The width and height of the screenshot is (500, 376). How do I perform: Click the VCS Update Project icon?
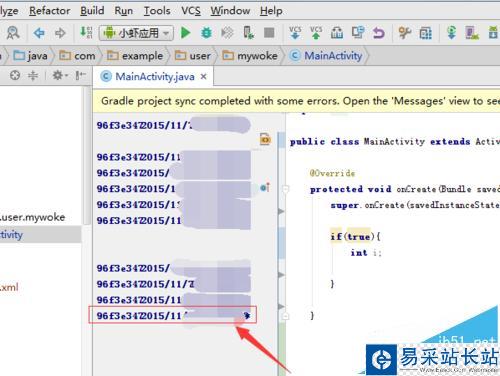pos(295,33)
